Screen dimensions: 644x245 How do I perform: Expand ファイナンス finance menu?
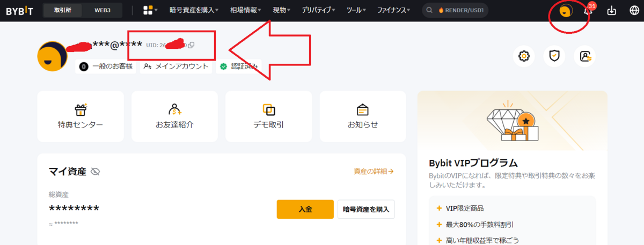point(393,10)
